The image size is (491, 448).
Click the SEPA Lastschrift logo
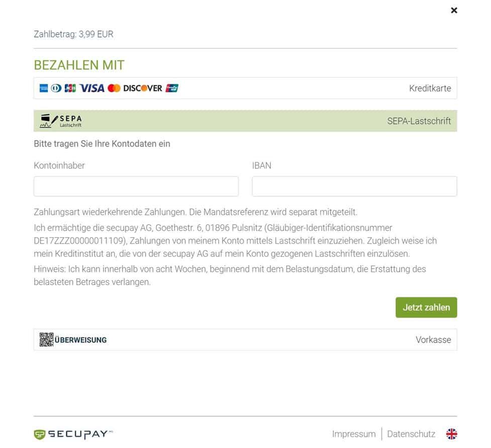(x=61, y=121)
